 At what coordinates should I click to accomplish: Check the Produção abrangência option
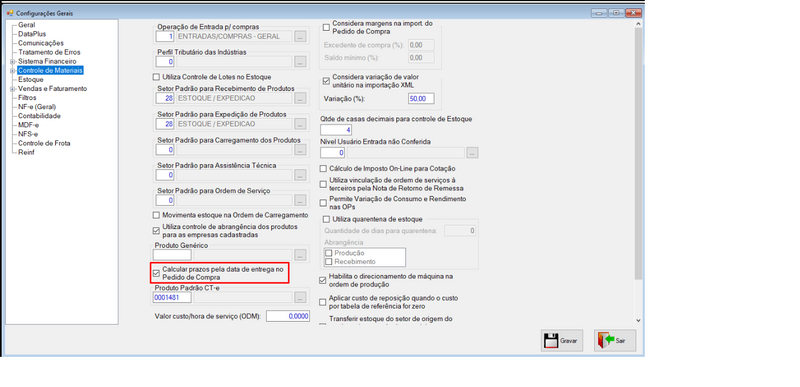[329, 253]
